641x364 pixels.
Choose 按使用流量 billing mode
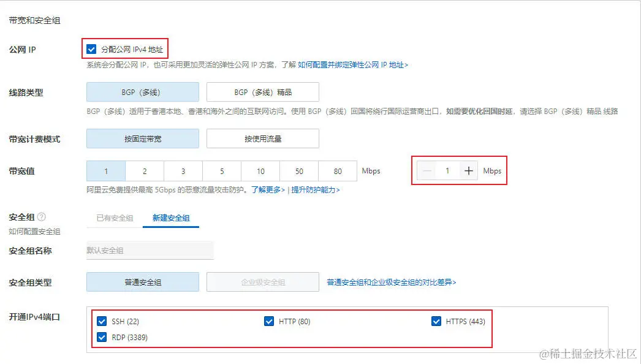(263, 138)
